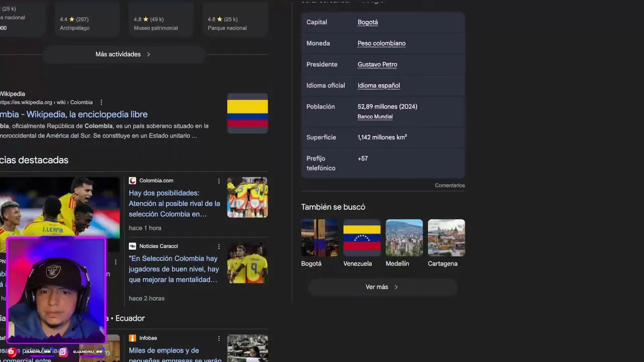Open the Peso colombiano link
This screenshot has height=362, width=644.
tap(381, 43)
